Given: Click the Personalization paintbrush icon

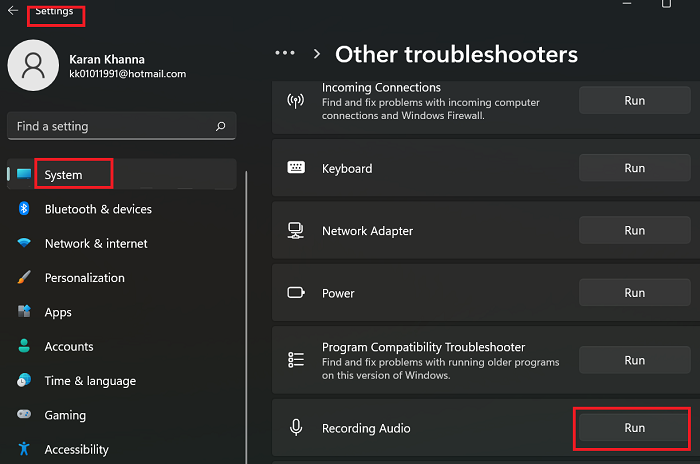Looking at the screenshot, I should pos(24,278).
